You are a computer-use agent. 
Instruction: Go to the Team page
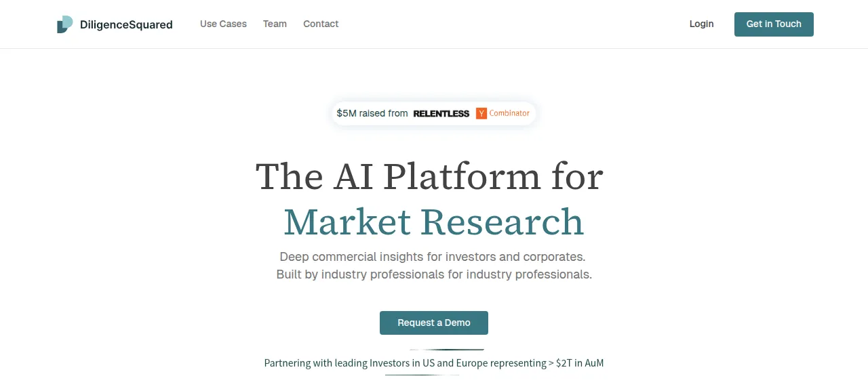coord(275,24)
